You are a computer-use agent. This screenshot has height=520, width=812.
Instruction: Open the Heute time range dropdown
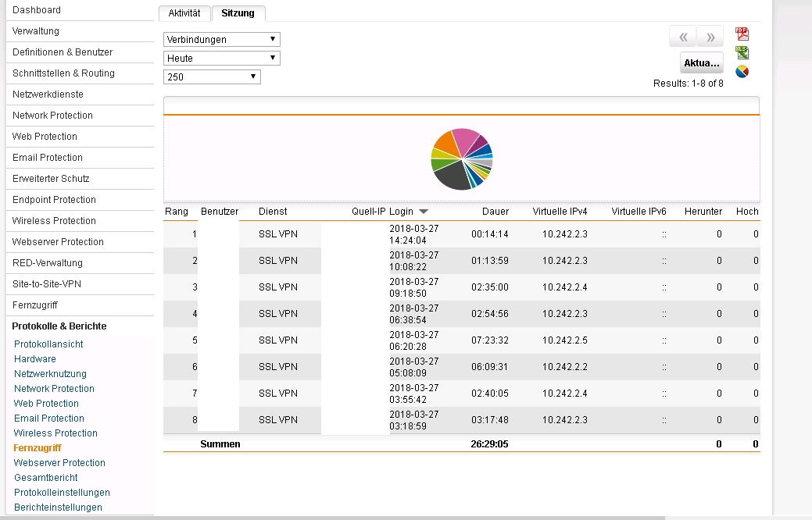point(222,58)
